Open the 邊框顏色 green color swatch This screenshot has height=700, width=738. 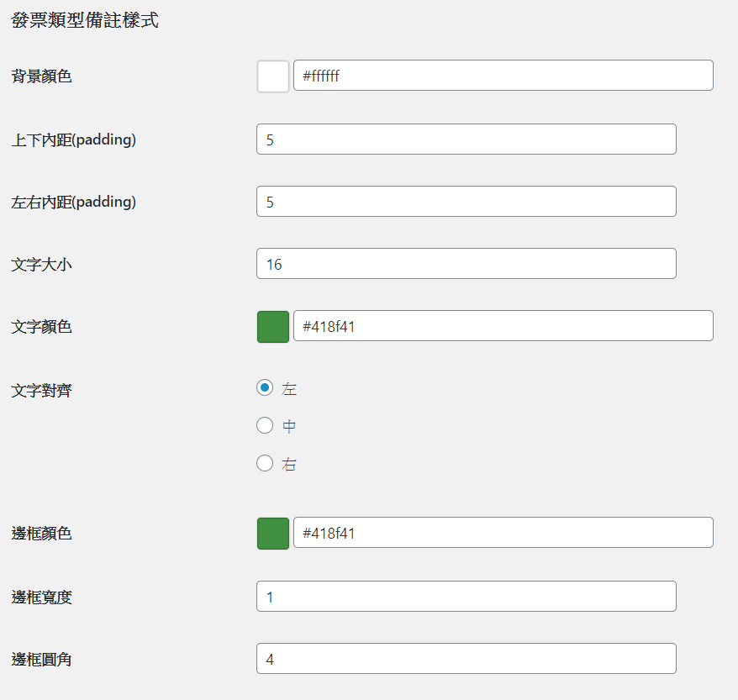273,534
